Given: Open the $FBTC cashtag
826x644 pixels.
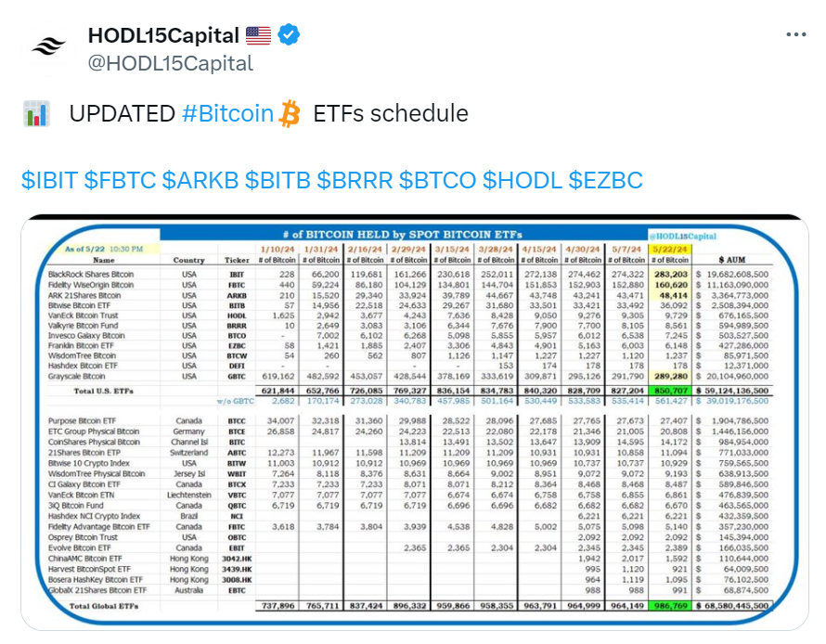Looking at the screenshot, I should coord(120,180).
